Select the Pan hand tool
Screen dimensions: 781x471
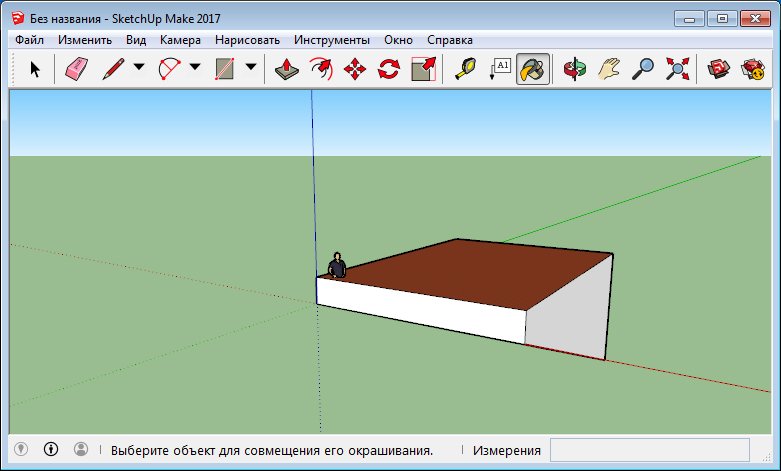[610, 68]
